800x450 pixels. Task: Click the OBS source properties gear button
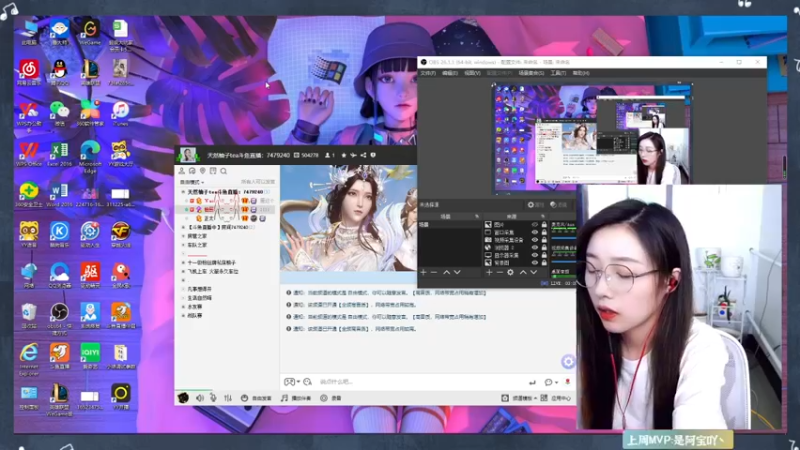(536, 205)
